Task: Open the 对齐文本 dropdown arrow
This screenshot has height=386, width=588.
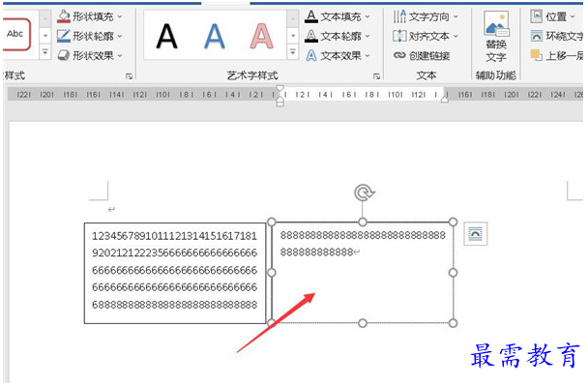Action: (x=456, y=36)
